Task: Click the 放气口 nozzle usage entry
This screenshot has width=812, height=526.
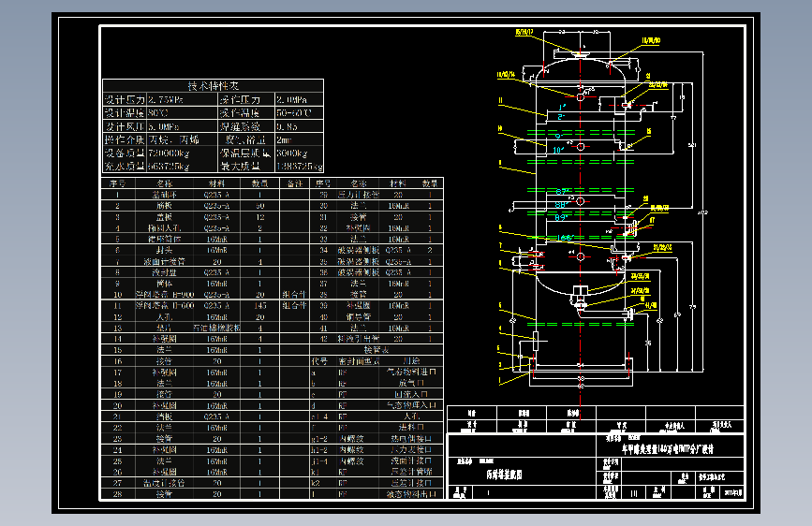Action: tap(412, 382)
